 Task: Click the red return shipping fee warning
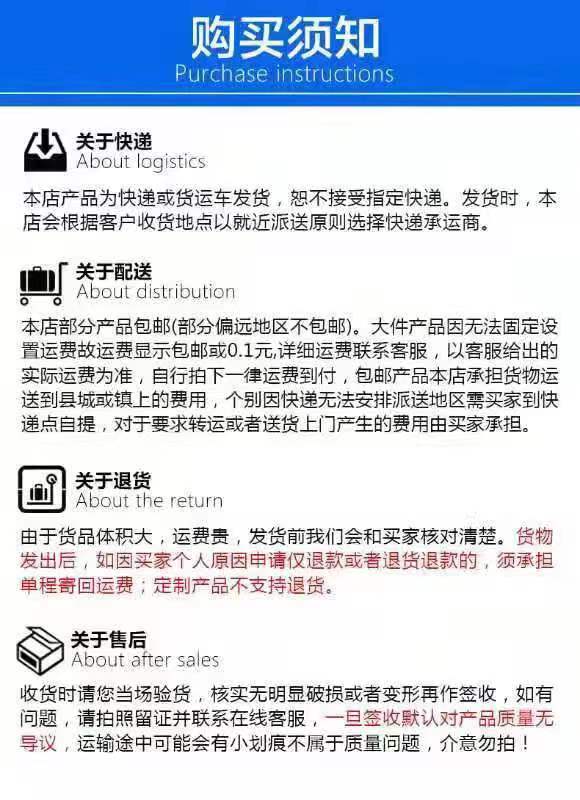click(x=287, y=561)
